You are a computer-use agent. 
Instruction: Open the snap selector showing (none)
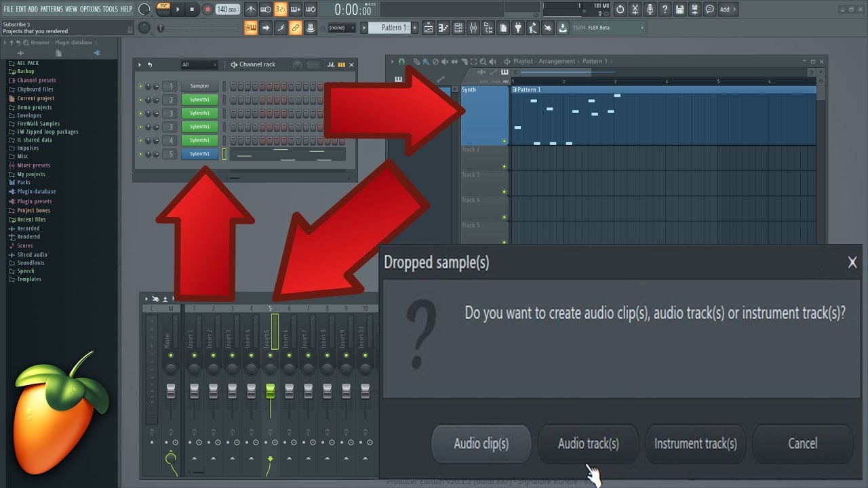(341, 28)
